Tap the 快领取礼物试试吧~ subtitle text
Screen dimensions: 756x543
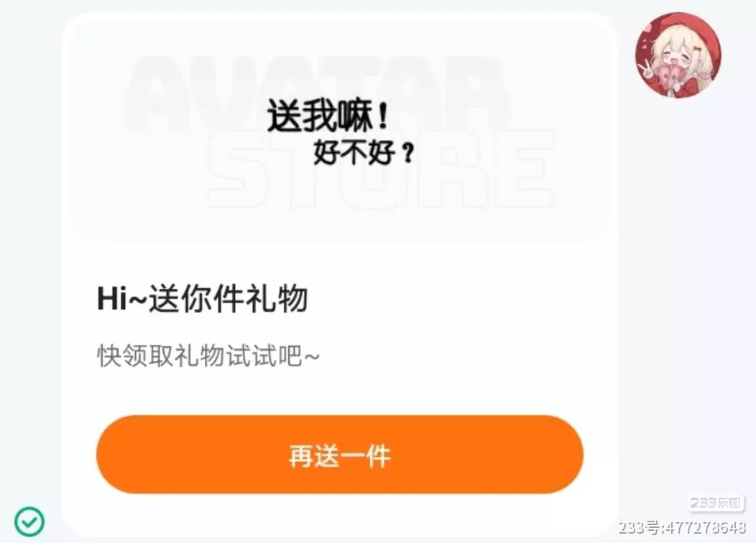(x=208, y=356)
